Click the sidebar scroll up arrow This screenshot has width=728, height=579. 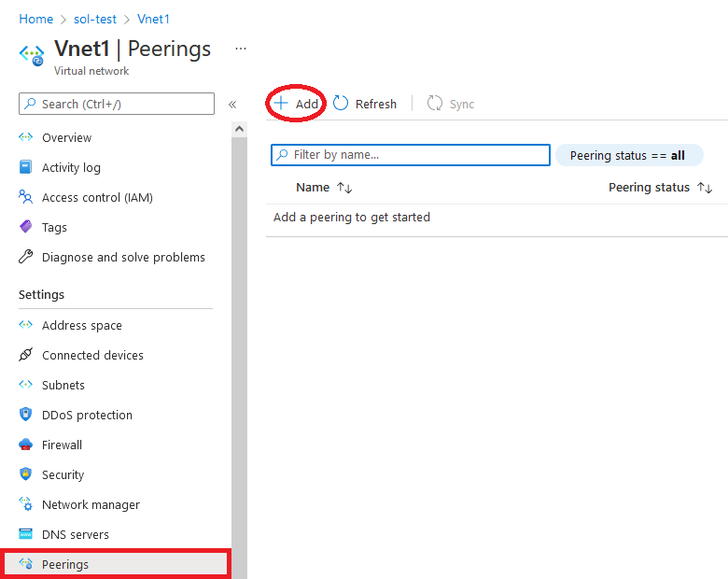[239, 129]
